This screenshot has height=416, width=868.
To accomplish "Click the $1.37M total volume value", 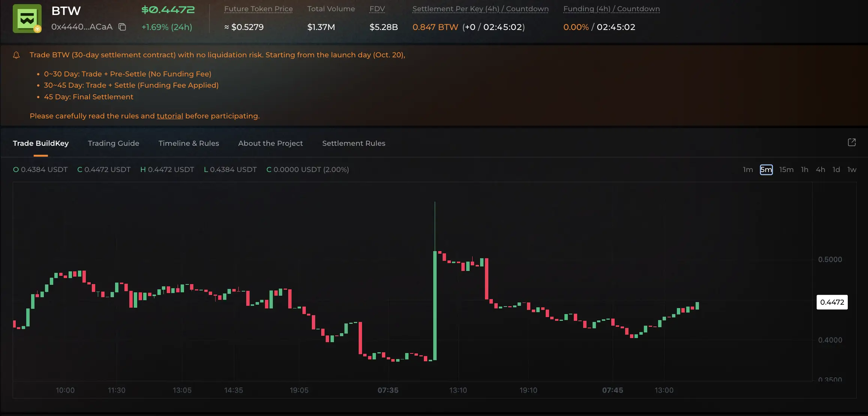I will point(321,27).
